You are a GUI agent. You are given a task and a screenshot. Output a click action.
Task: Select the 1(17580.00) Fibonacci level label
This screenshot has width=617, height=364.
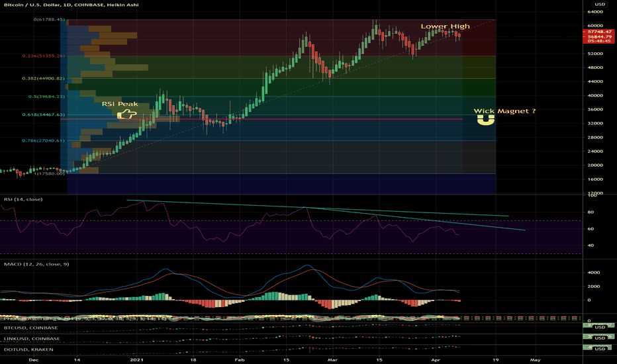coord(49,173)
